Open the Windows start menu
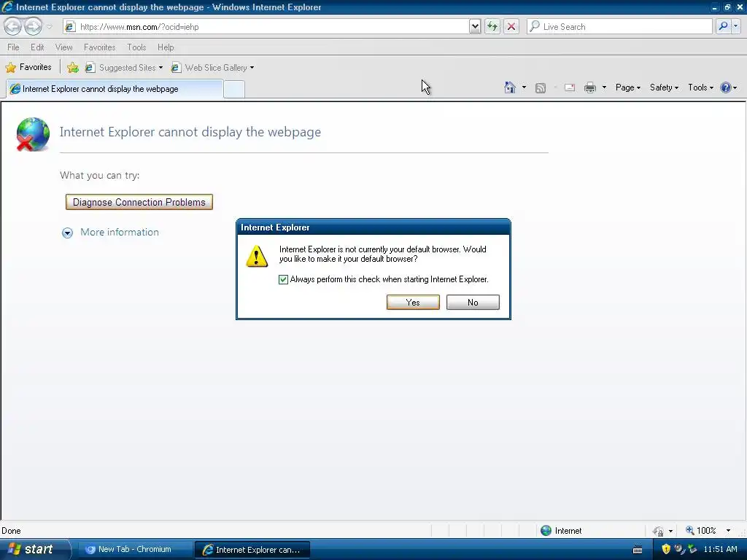The height and width of the screenshot is (560, 747). tap(34, 550)
